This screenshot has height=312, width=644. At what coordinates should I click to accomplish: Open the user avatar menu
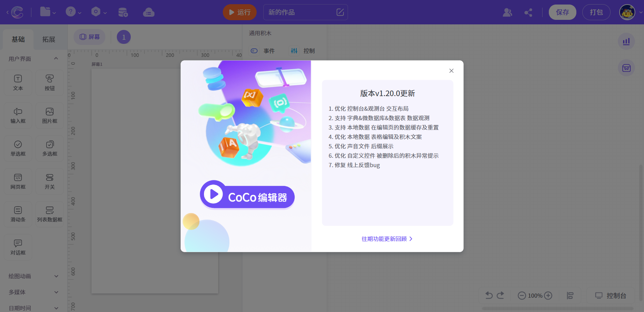(627, 12)
